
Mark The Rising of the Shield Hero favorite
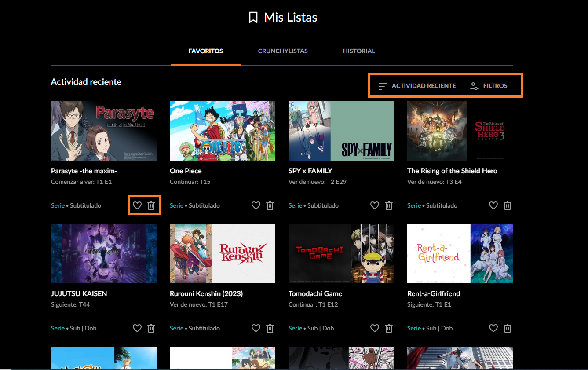(x=493, y=205)
